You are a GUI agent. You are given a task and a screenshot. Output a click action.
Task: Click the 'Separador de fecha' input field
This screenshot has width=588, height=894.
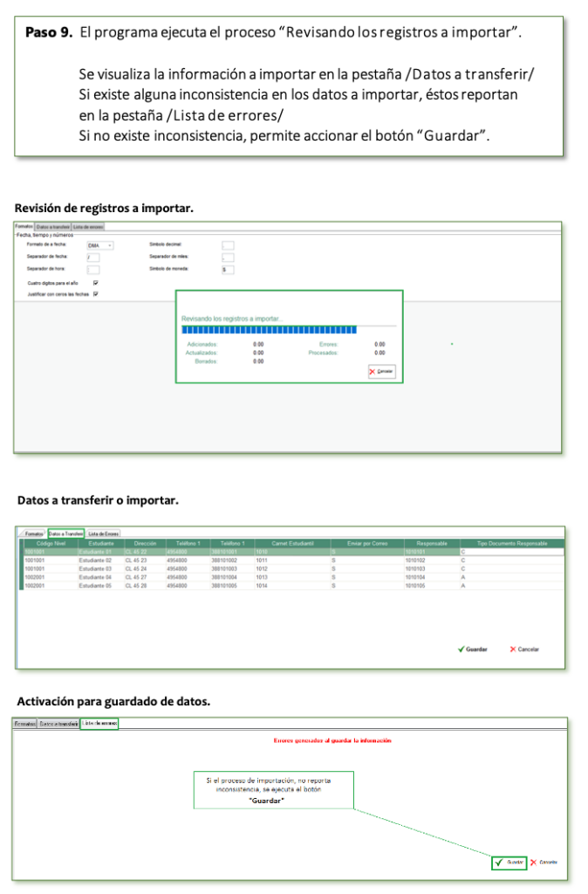[93, 258]
